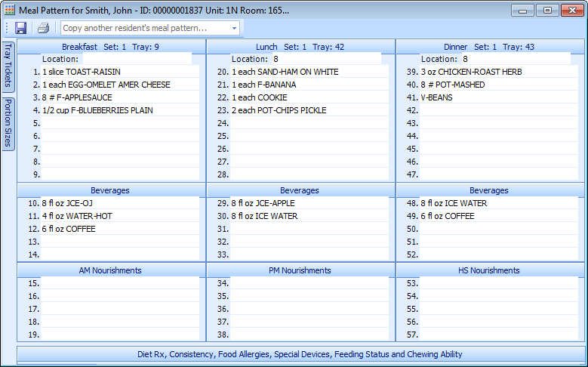The height and width of the screenshot is (367, 588).
Task: Open the Copy another resident's meal pattern dropdown
Action: pyautogui.click(x=235, y=28)
